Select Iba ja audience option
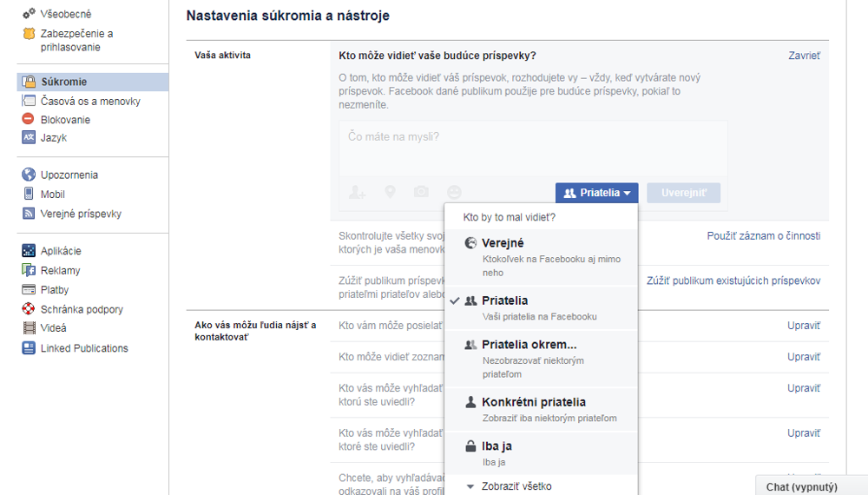Image resolution: width=868 pixels, height=495 pixels. pyautogui.click(x=542, y=453)
